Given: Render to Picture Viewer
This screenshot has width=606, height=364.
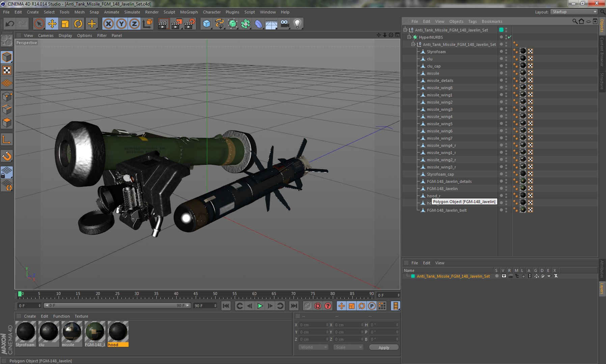Looking at the screenshot, I should pyautogui.click(x=176, y=24).
